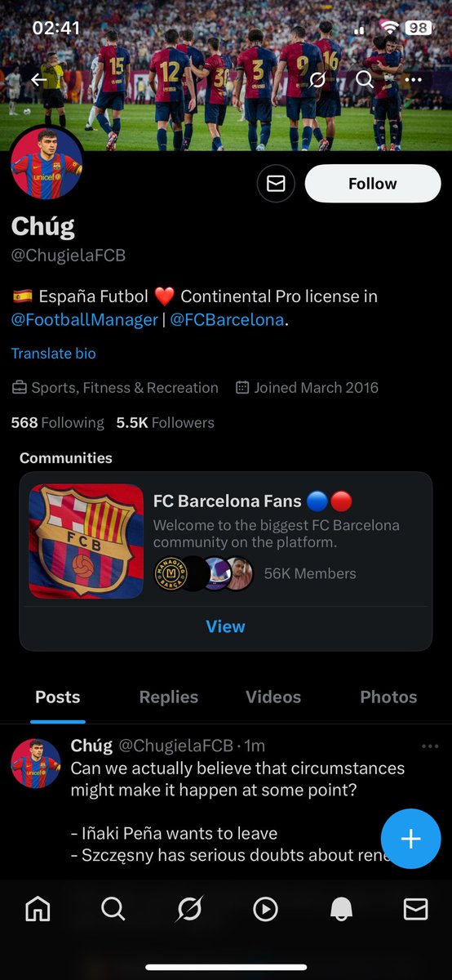This screenshot has height=980, width=452.
Task: Open notifications bell in bottom bar
Action: [x=341, y=909]
